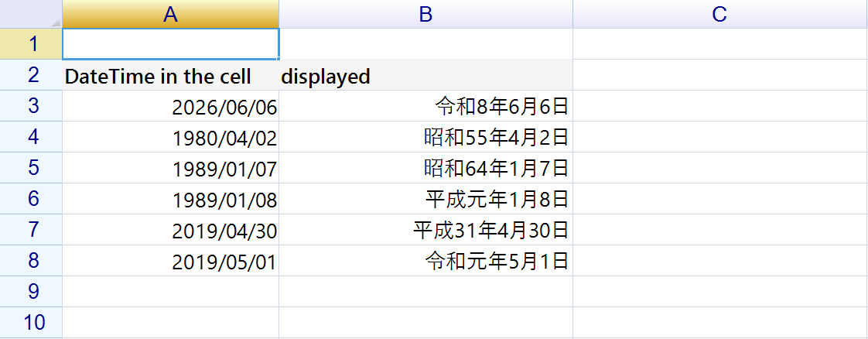Select row 6 header
This screenshot has height=339, width=868.
point(31,199)
